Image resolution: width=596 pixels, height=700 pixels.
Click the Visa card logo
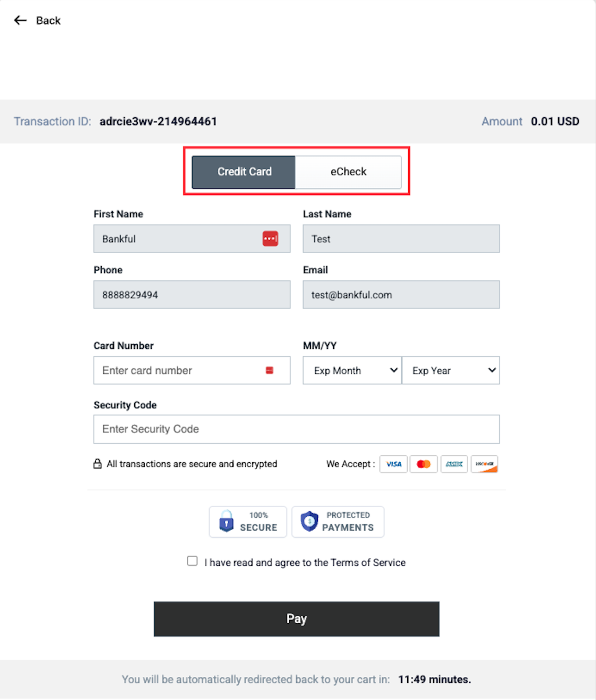point(394,464)
